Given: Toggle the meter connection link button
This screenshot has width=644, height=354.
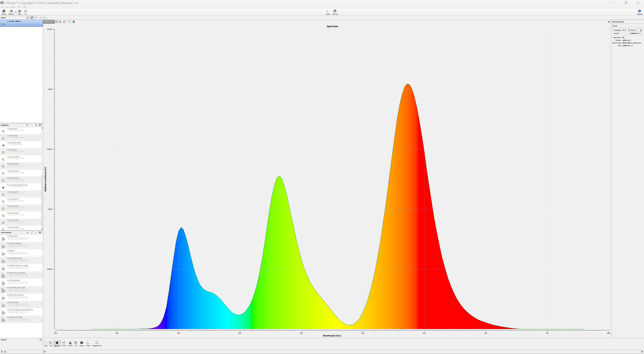Looking at the screenshot, I should [x=32, y=18].
